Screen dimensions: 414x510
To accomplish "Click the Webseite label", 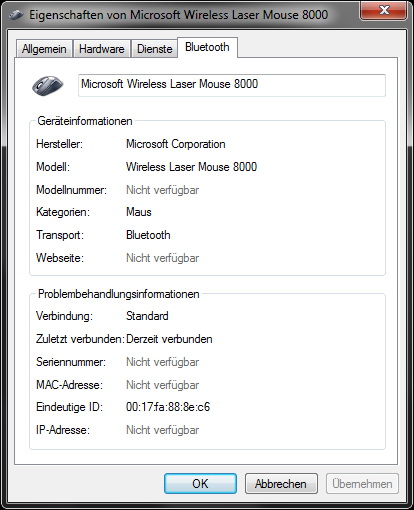I will click(60, 258).
